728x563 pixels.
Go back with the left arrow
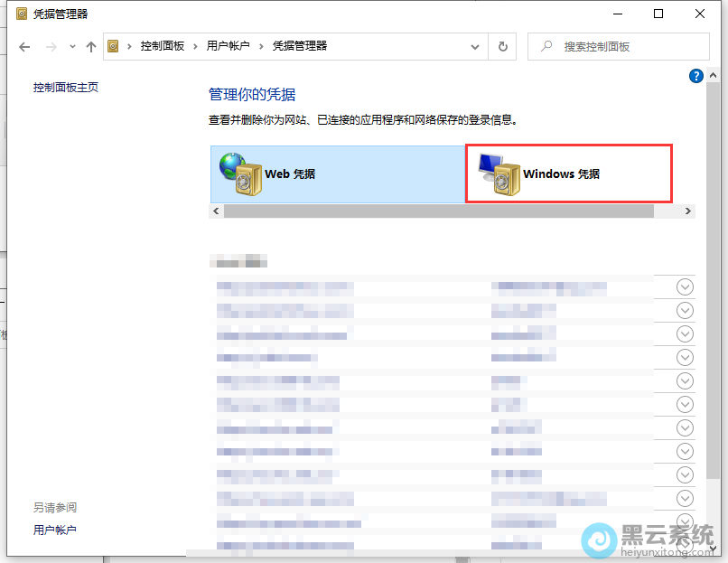point(24,46)
